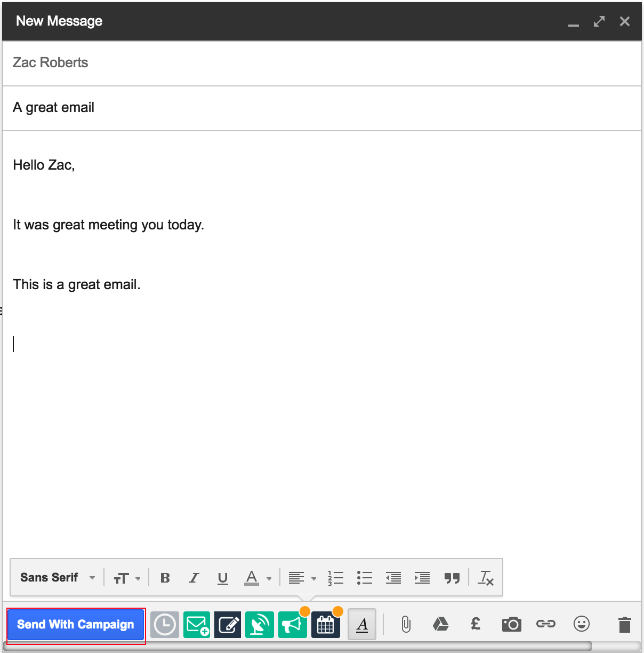
Task: Toggle italic formatting
Action: pos(194,578)
